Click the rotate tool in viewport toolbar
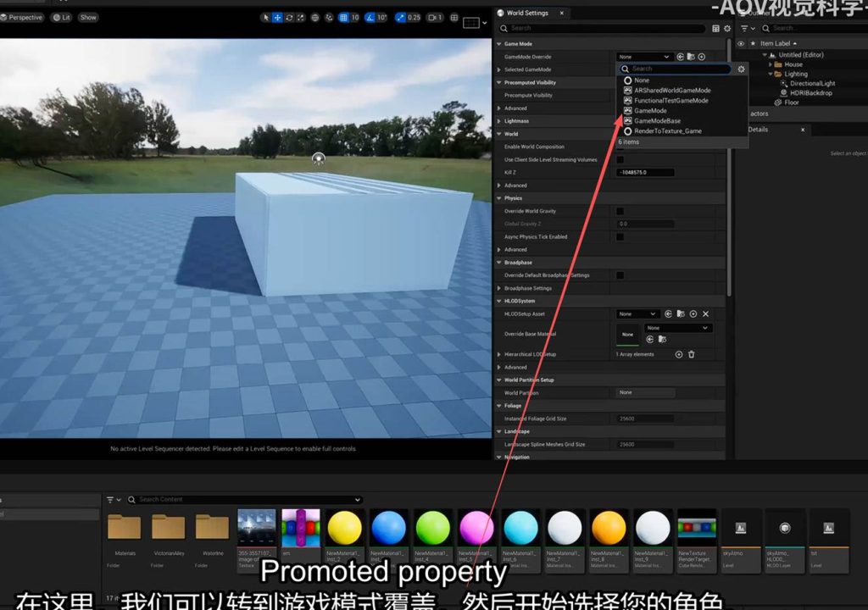The width and height of the screenshot is (868, 610). [x=289, y=17]
